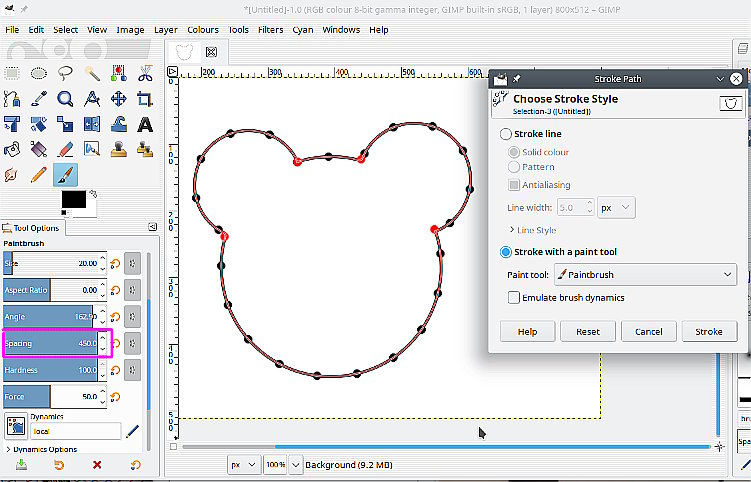Select Stroke with a paint tool option

506,252
